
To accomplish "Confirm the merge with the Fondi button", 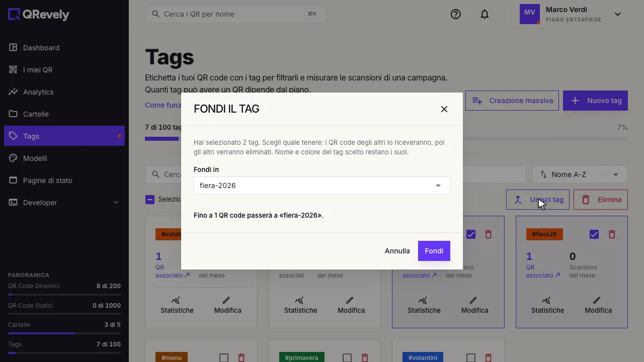I will coord(434,251).
